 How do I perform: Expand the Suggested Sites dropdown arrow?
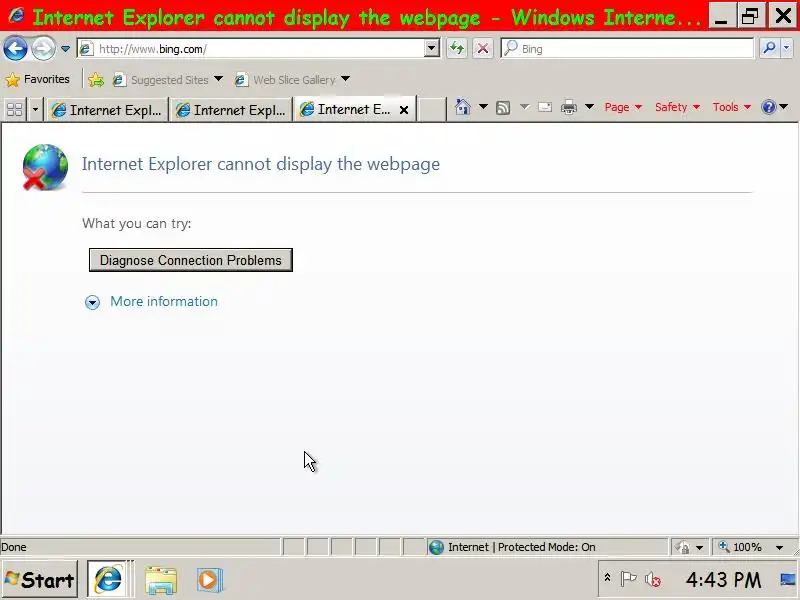(x=218, y=79)
